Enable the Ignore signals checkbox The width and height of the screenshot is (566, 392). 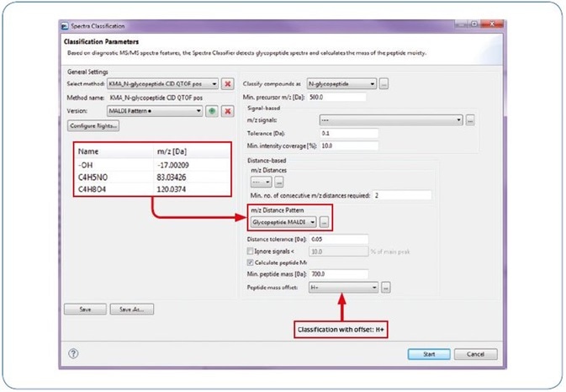pyautogui.click(x=249, y=251)
